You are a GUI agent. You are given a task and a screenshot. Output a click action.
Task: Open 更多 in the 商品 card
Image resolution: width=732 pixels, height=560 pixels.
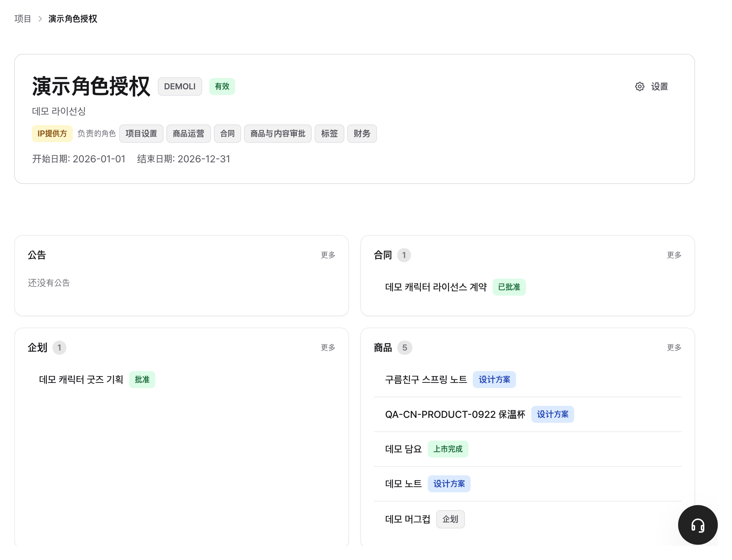point(674,348)
